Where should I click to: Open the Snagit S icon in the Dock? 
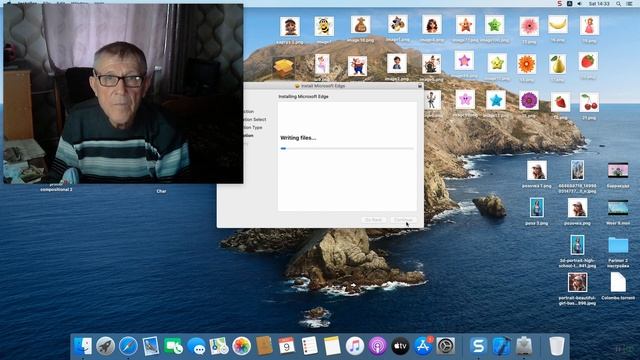pos(478,346)
